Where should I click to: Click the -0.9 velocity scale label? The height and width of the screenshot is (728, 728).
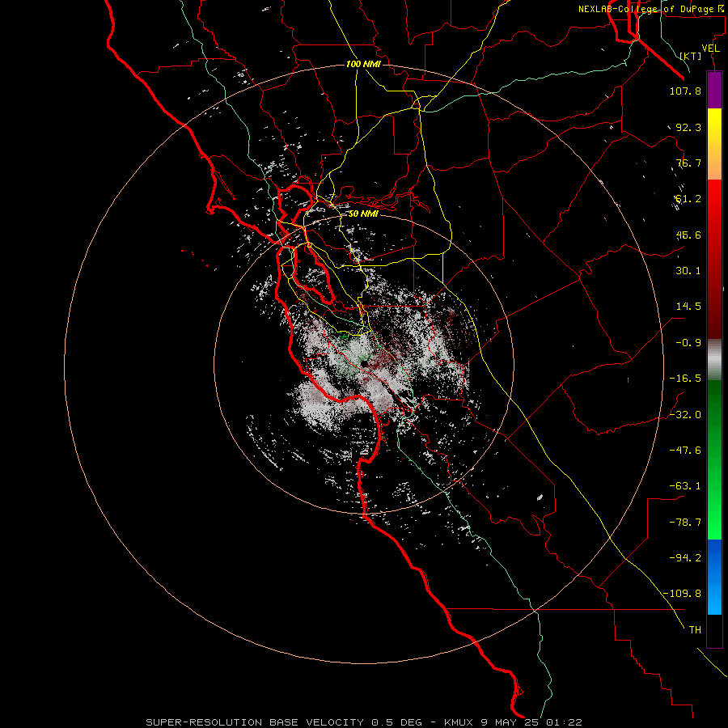688,343
